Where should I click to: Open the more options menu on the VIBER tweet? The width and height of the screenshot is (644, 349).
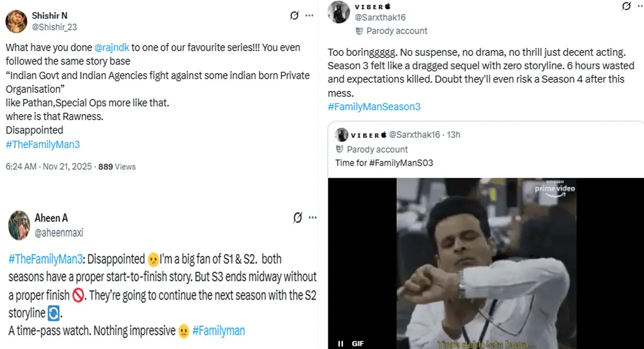[640, 6]
